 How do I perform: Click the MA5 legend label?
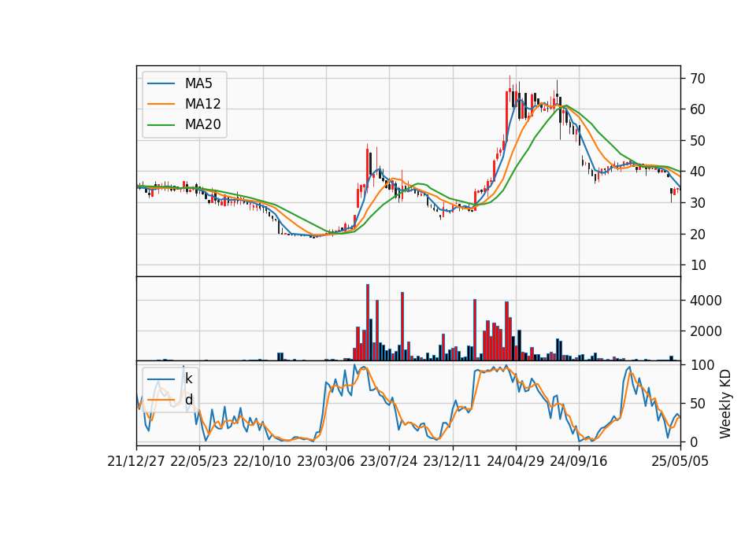coord(198,83)
